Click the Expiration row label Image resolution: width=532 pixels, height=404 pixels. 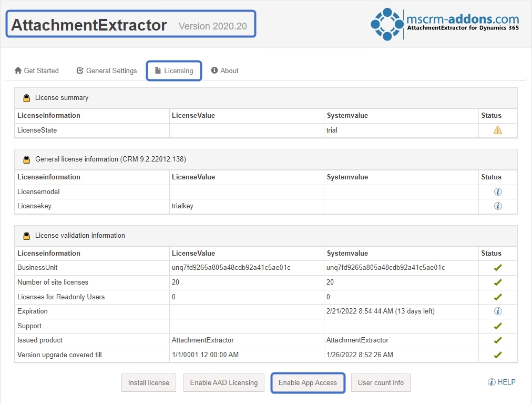33,311
